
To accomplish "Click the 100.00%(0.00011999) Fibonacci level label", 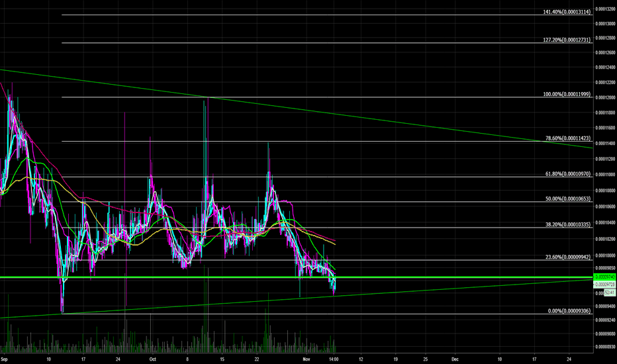I will point(567,94).
